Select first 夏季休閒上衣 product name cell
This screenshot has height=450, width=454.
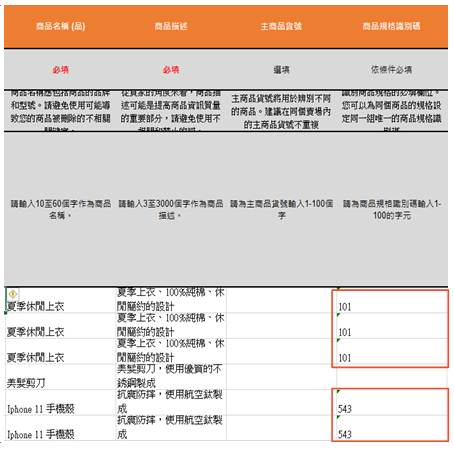pos(60,300)
